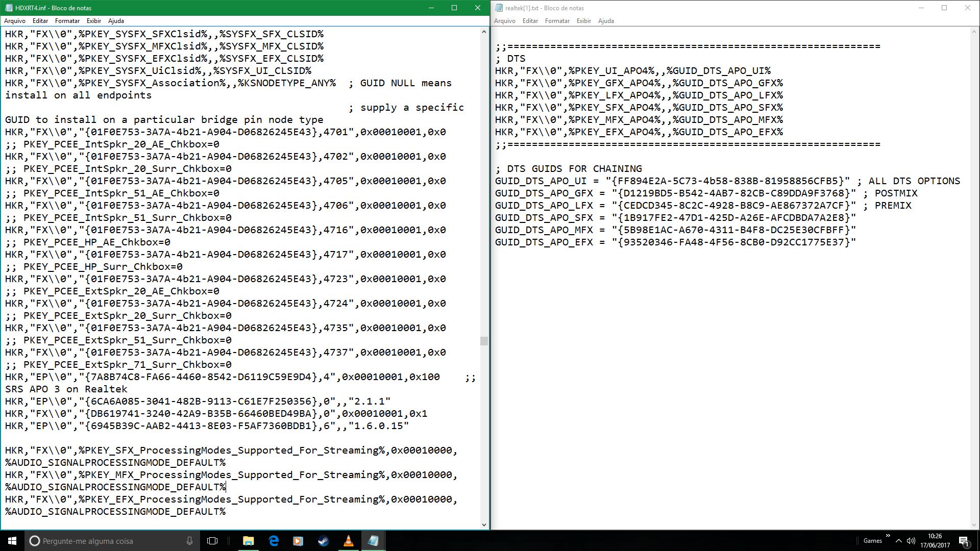Click the '; DTS' comment line

click(510, 59)
